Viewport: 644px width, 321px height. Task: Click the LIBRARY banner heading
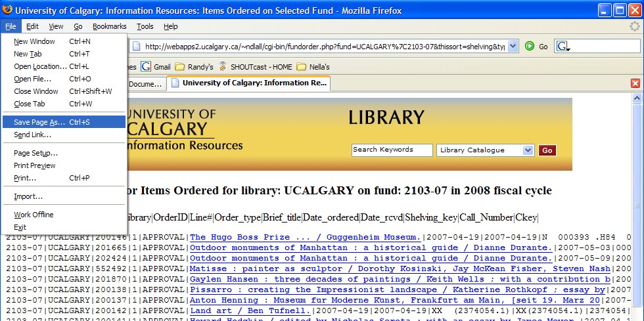pyautogui.click(x=386, y=118)
